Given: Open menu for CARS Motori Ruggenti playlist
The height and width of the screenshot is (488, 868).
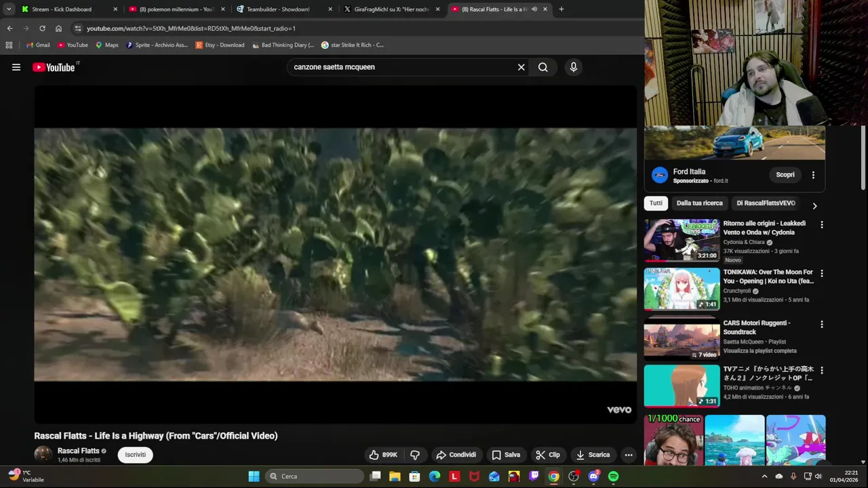Looking at the screenshot, I should (822, 324).
